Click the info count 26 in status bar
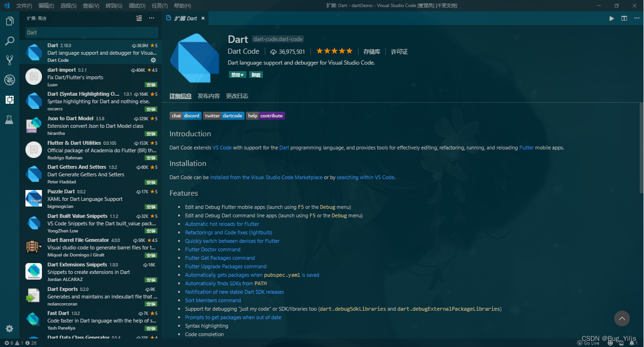644x347 pixels. (31, 343)
